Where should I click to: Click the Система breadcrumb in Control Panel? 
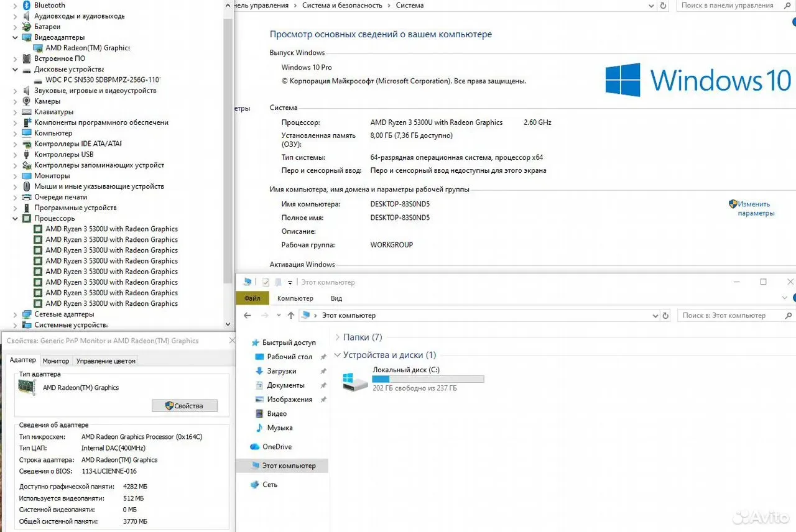pyautogui.click(x=410, y=6)
